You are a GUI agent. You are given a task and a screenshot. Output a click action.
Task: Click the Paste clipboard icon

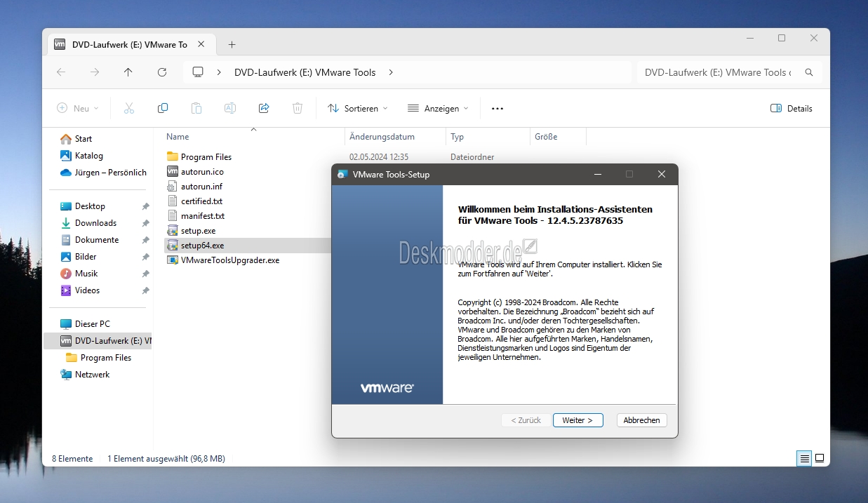point(196,108)
